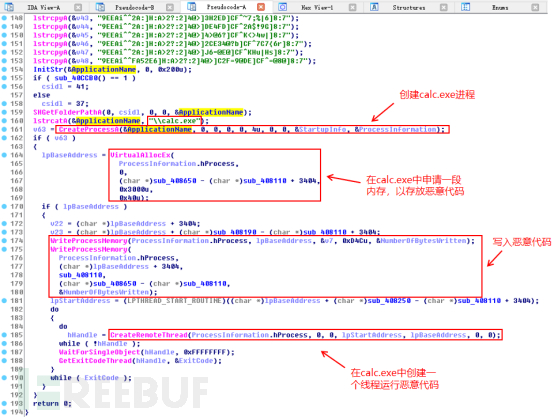
Task: Close the Structures tab
Action: [x=444, y=7]
